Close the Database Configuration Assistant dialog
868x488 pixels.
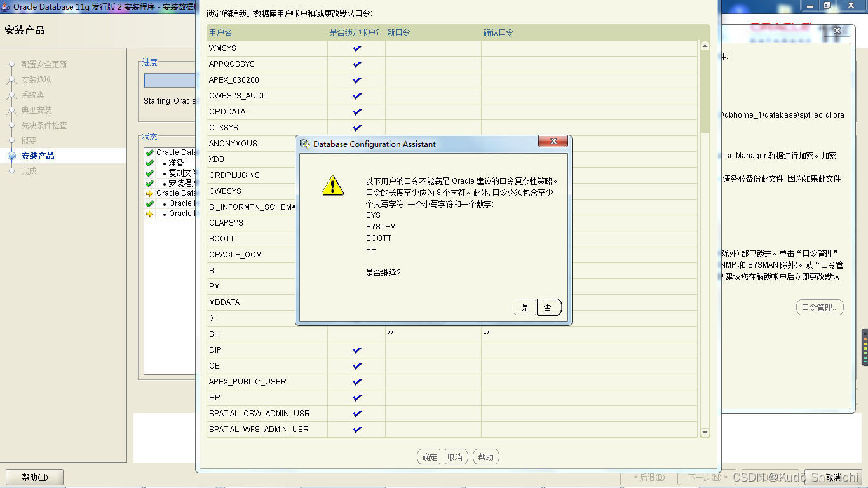coord(553,142)
